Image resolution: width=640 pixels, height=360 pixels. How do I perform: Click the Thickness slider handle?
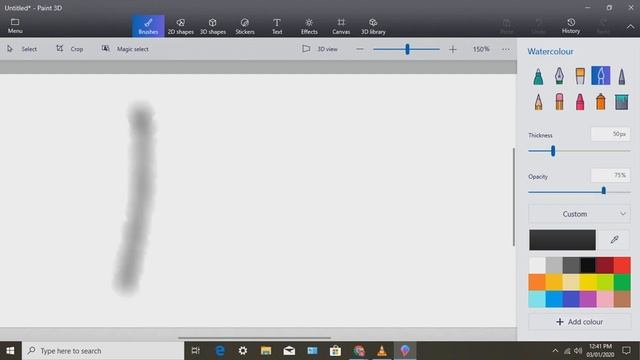click(553, 151)
